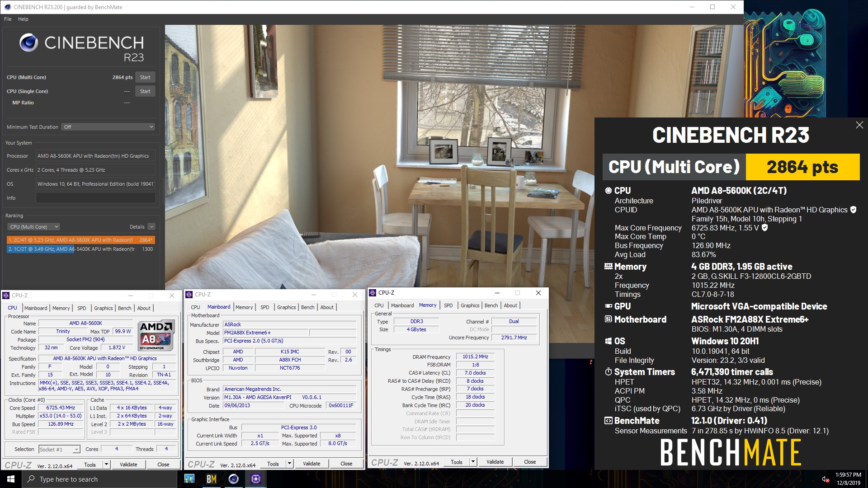Click CAS# Latency value 7.0 clocks
Image resolution: width=868 pixels, height=488 pixels.
475,373
